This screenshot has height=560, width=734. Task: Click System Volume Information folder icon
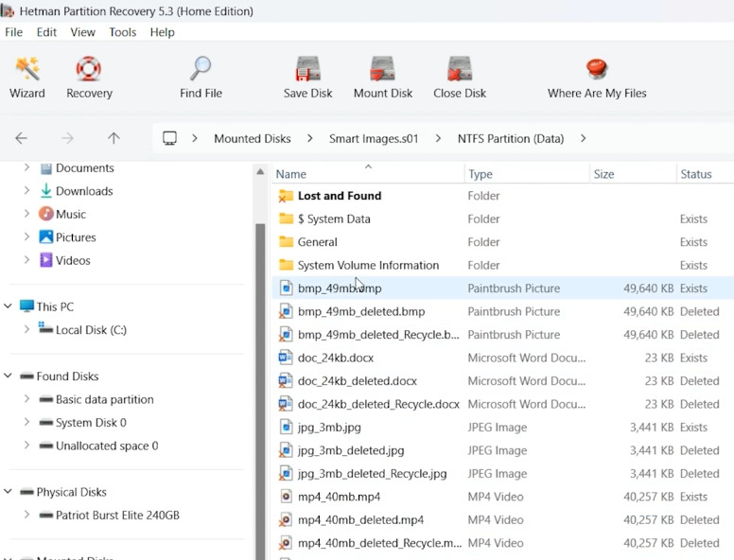286,265
